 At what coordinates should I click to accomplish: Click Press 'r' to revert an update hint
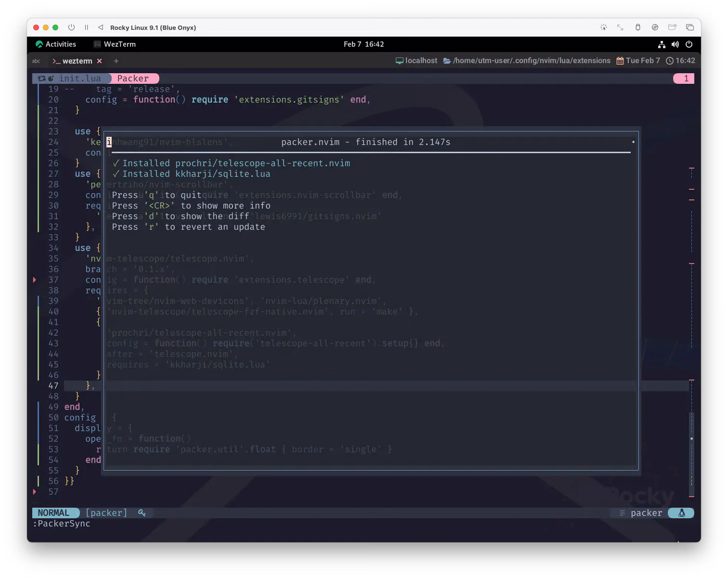(188, 227)
